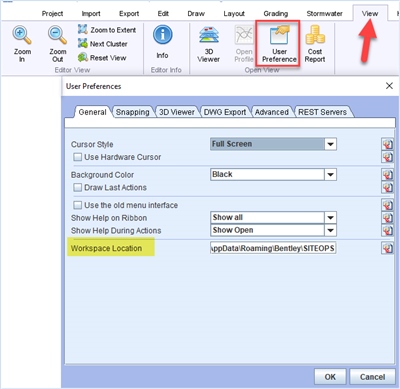Open the Stormwater ribbon tab
Screen dimensions: 400x389
(325, 14)
